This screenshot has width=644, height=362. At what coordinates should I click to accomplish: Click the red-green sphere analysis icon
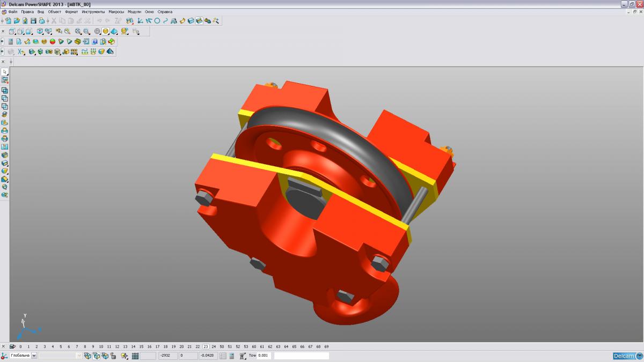point(53,41)
